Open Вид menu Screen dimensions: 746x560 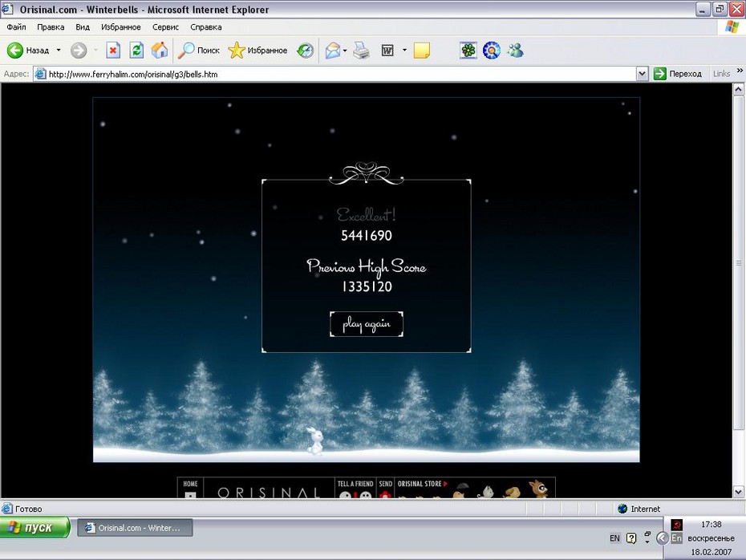(x=83, y=27)
